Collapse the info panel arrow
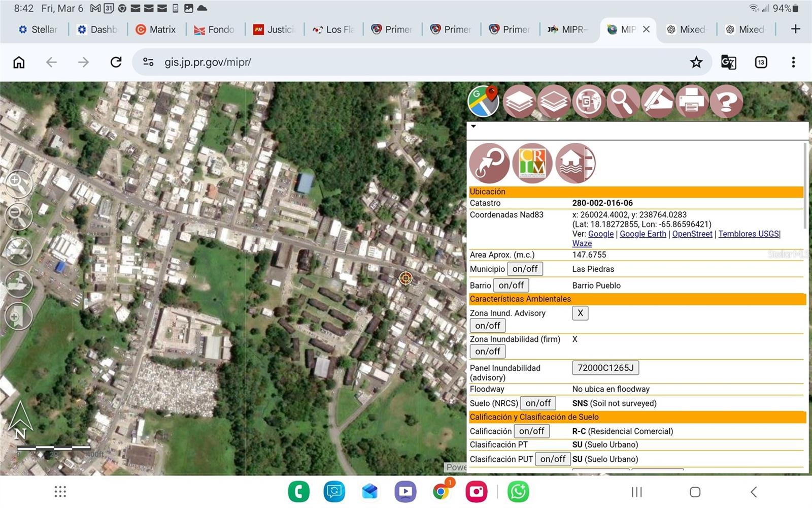Image resolution: width=812 pixels, height=508 pixels. click(473, 126)
